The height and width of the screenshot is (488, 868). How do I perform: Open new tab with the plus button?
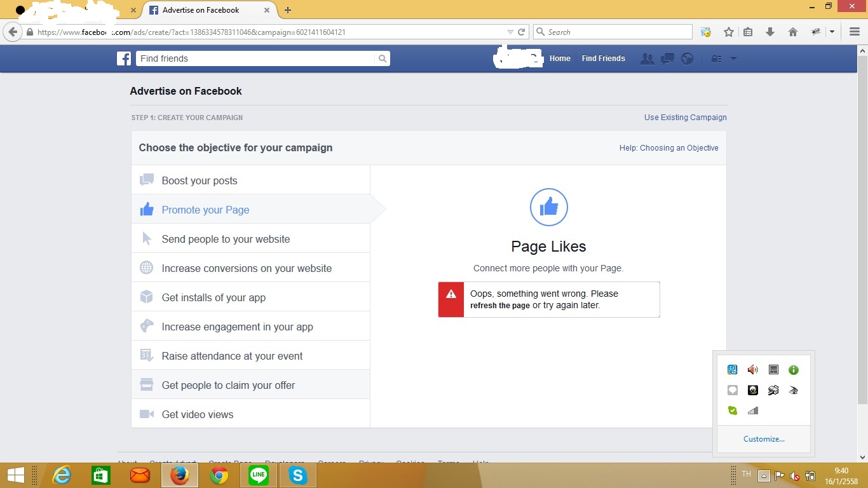(x=288, y=10)
